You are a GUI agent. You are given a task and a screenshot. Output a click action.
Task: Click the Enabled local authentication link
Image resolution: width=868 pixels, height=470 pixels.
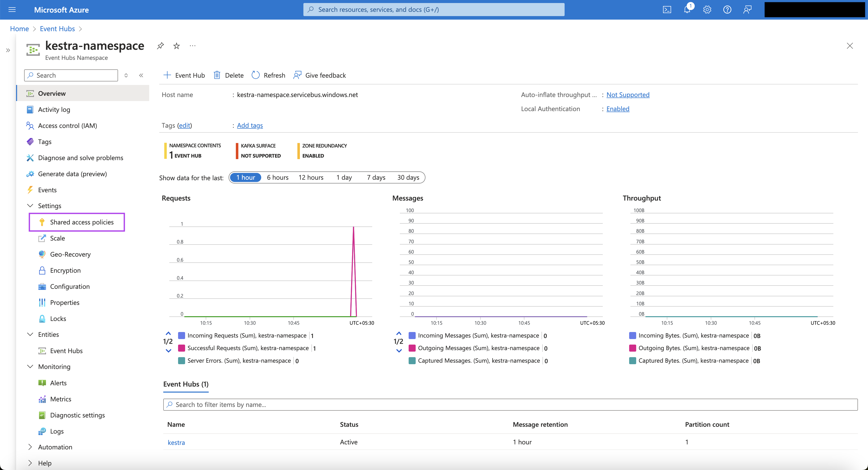tap(618, 108)
